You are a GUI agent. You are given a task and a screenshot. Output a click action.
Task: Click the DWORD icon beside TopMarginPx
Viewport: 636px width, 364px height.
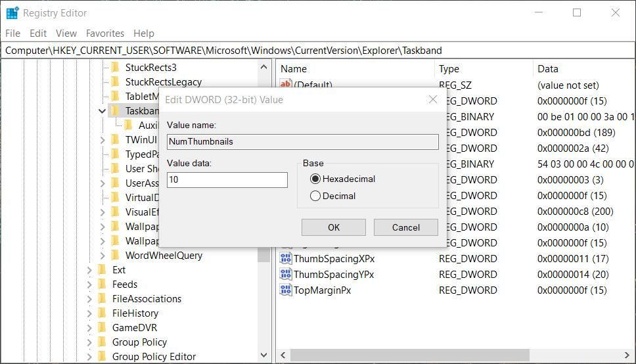click(x=285, y=290)
